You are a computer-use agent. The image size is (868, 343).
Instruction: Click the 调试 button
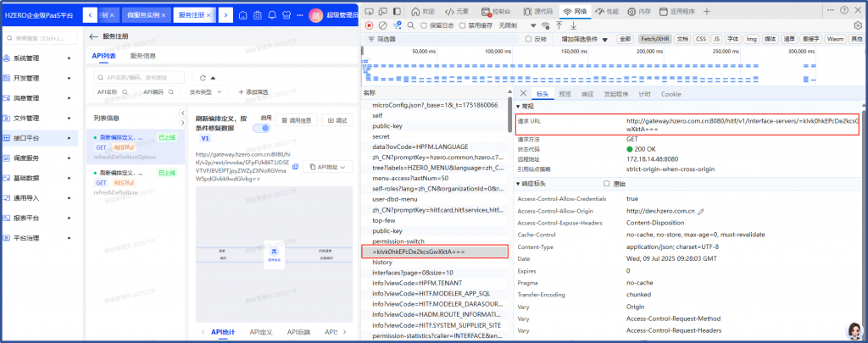click(x=337, y=120)
